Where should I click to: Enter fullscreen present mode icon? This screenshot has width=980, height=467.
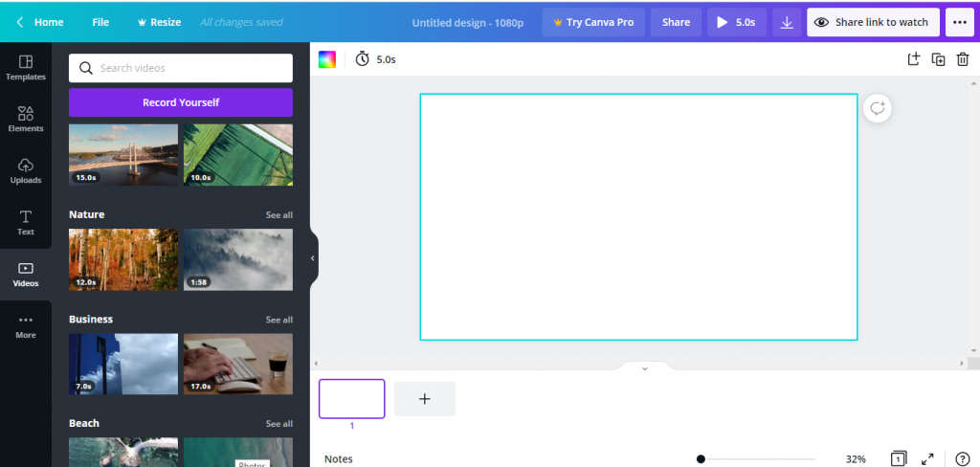927,459
